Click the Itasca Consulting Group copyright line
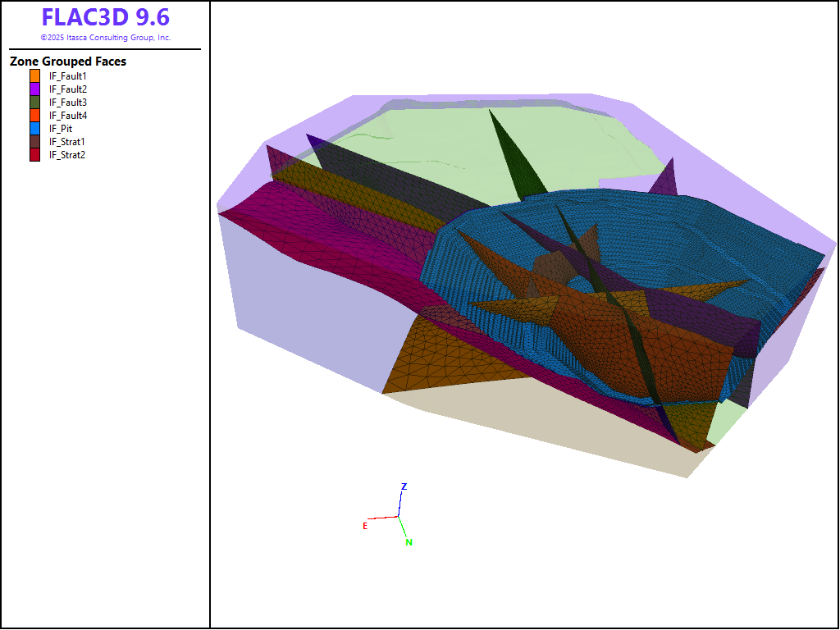This screenshot has width=840, height=630. (x=105, y=38)
